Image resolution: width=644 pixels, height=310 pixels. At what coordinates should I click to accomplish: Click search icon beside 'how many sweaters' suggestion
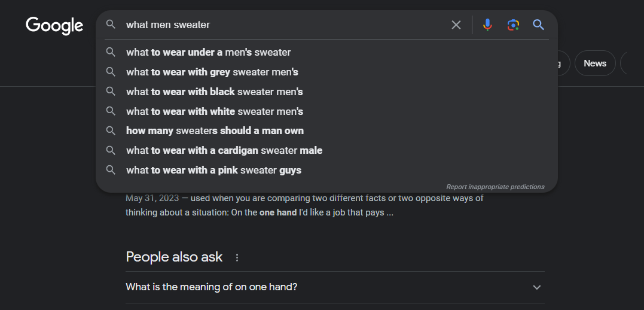point(111,130)
